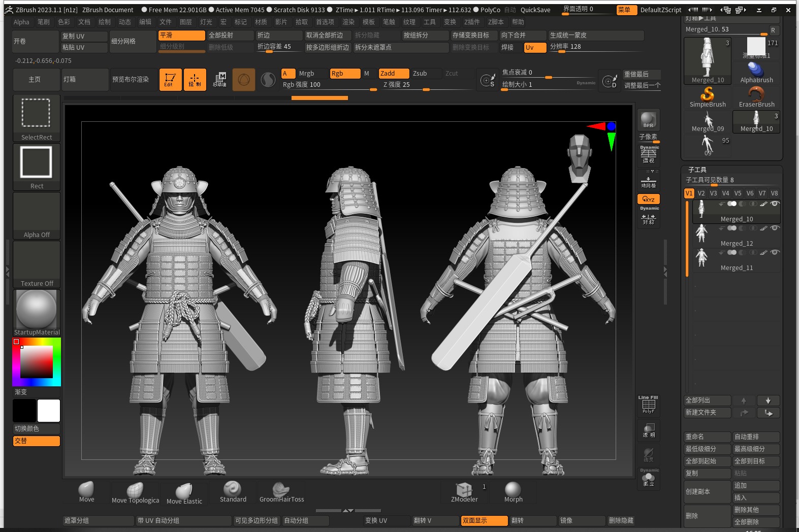Toggle the PolyF line fill icon
This screenshot has height=532, width=799.
649,405
